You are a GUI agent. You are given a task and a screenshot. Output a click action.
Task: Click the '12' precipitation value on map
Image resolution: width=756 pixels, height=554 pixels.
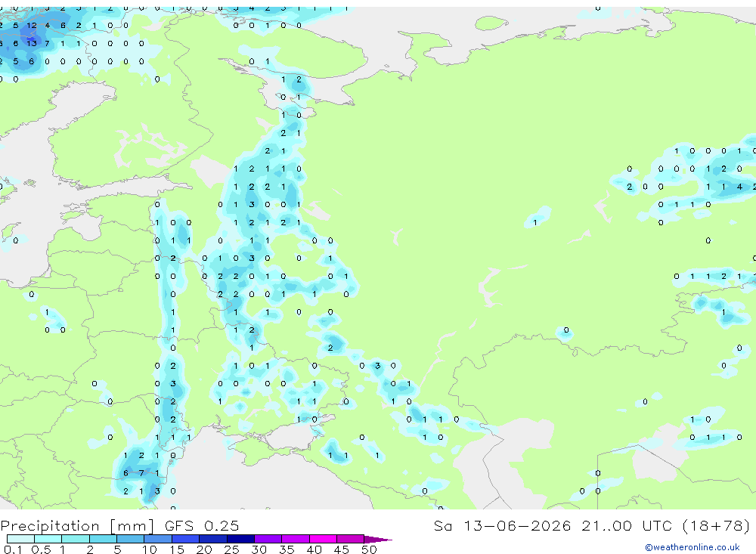click(32, 26)
